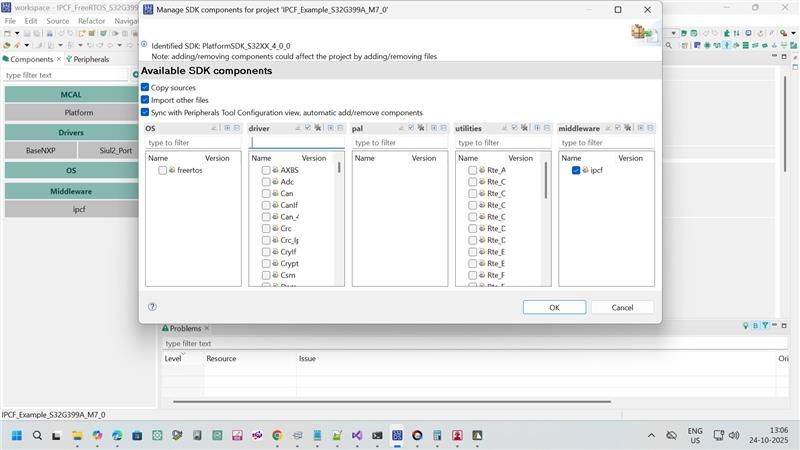The height and width of the screenshot is (450, 800).
Task: Click select all icon in middleware panel header
Action: pyautogui.click(x=618, y=128)
